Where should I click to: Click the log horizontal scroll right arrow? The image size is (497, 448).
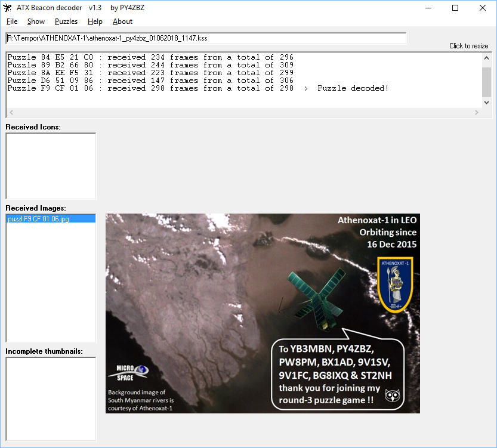click(476, 113)
